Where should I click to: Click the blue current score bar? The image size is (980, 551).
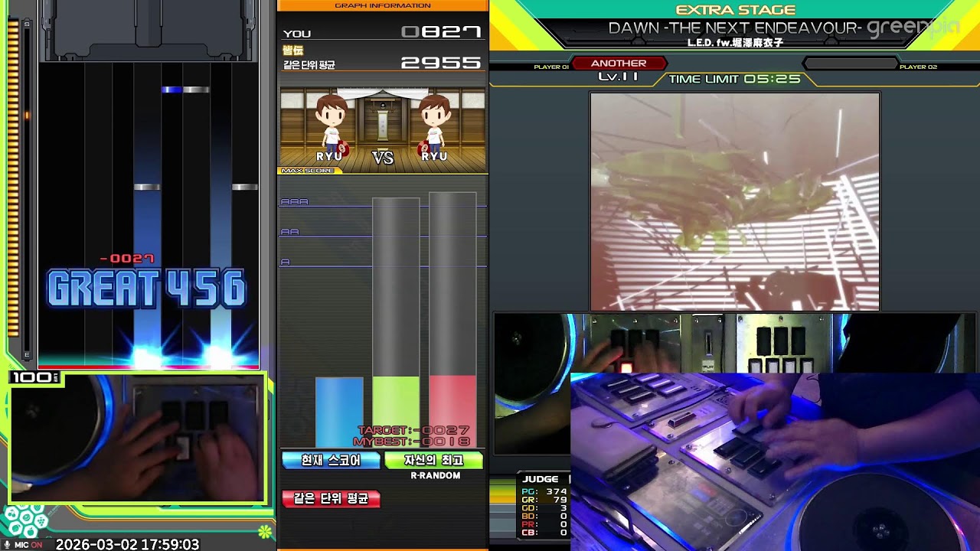(339, 412)
